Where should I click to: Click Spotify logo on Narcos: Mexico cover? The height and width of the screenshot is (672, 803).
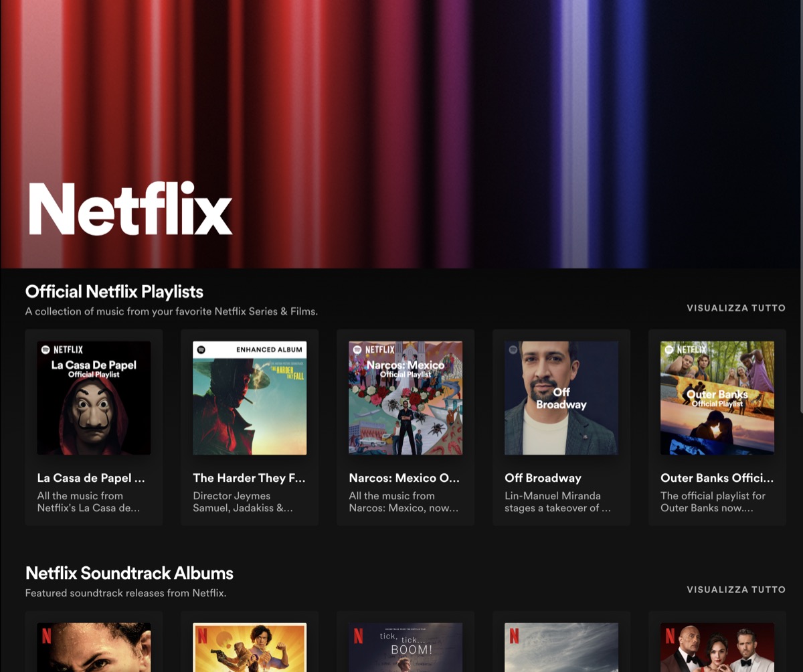[357, 349]
